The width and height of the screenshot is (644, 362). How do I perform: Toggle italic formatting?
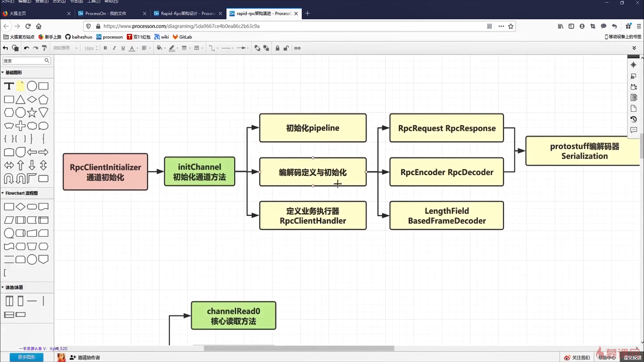click(114, 48)
